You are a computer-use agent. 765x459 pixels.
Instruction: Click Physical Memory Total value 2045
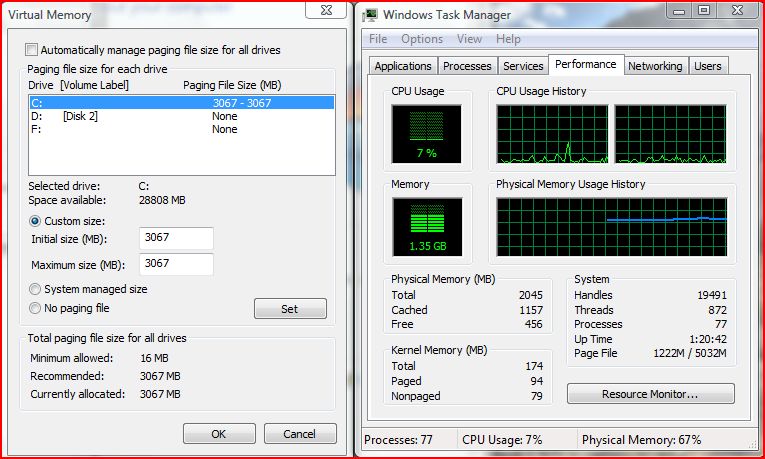tap(531, 295)
